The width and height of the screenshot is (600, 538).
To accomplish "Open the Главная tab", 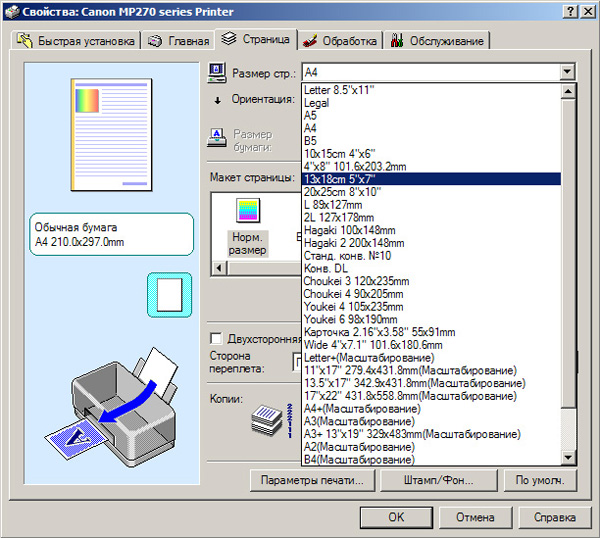I will tap(178, 40).
